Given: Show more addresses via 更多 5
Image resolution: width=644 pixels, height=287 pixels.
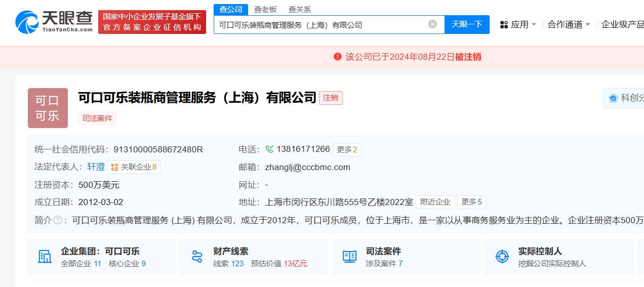Looking at the screenshot, I should pyautogui.click(x=471, y=202).
